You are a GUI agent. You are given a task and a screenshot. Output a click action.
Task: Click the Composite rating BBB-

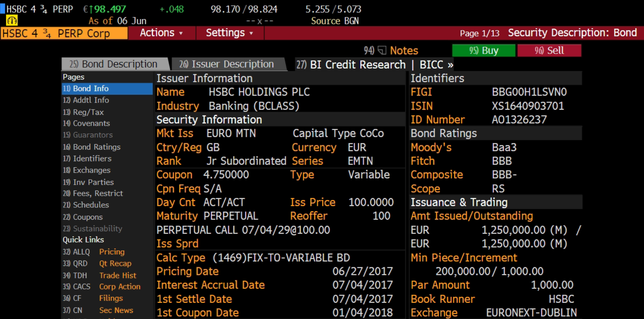pyautogui.click(x=504, y=175)
